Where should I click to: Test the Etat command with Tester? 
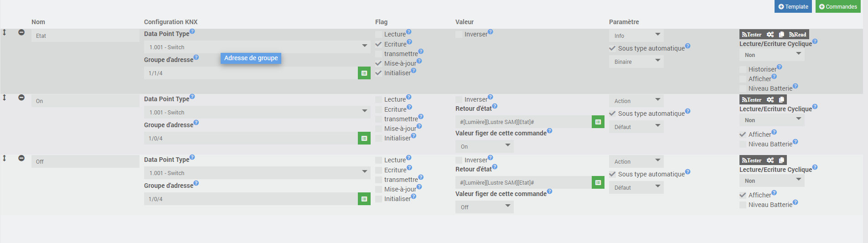pos(752,35)
